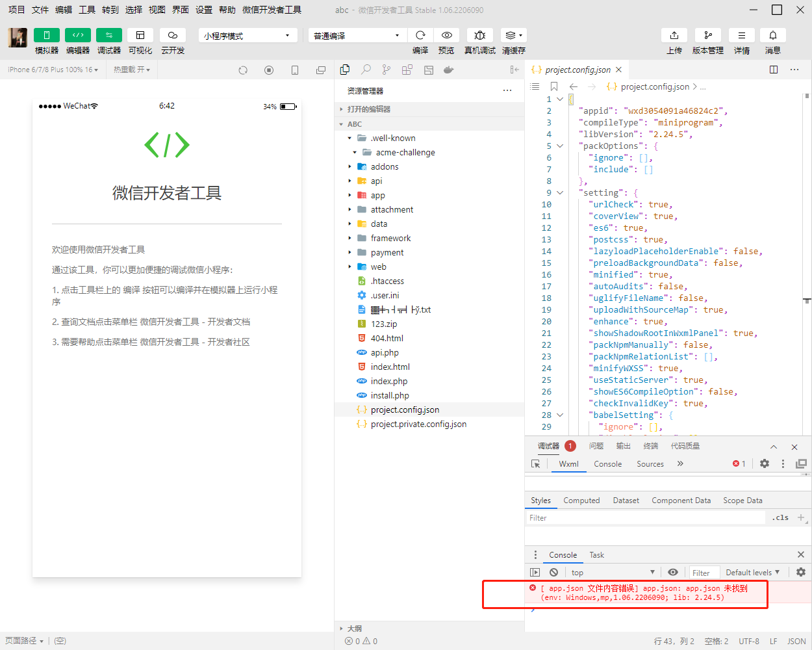The width and height of the screenshot is (812, 650).
Task: Fold the packOptions block at line 5
Action: coord(560,146)
